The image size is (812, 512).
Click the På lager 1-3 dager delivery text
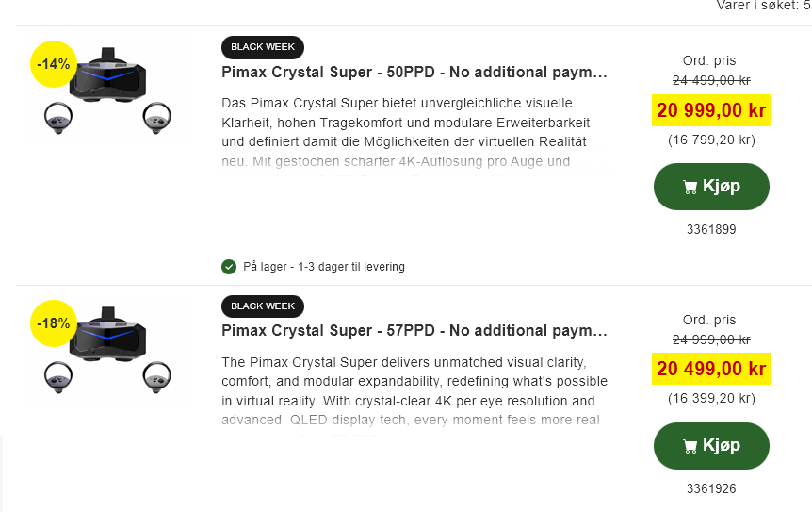[x=323, y=267]
